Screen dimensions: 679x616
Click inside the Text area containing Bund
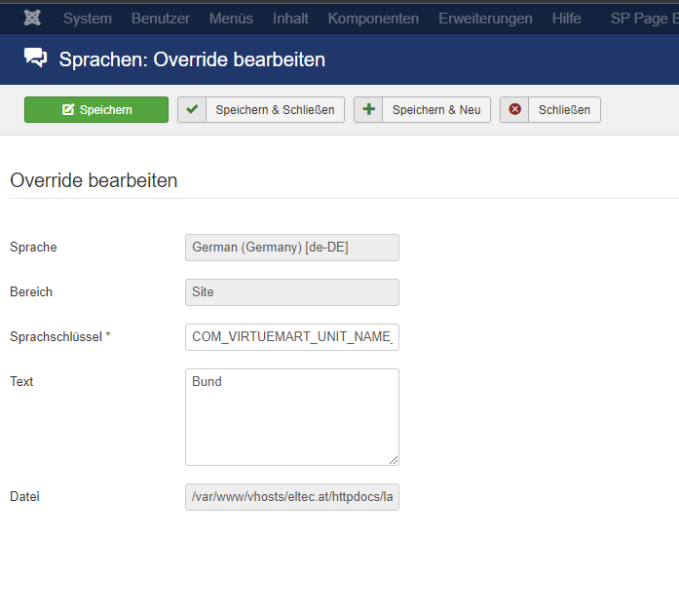[x=291, y=416]
